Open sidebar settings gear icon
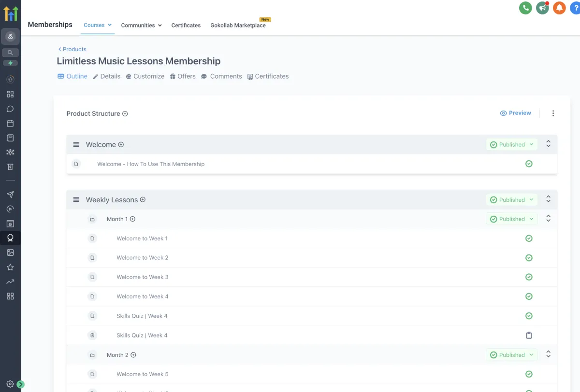Screen dimensions: 580x392 (x=10, y=384)
